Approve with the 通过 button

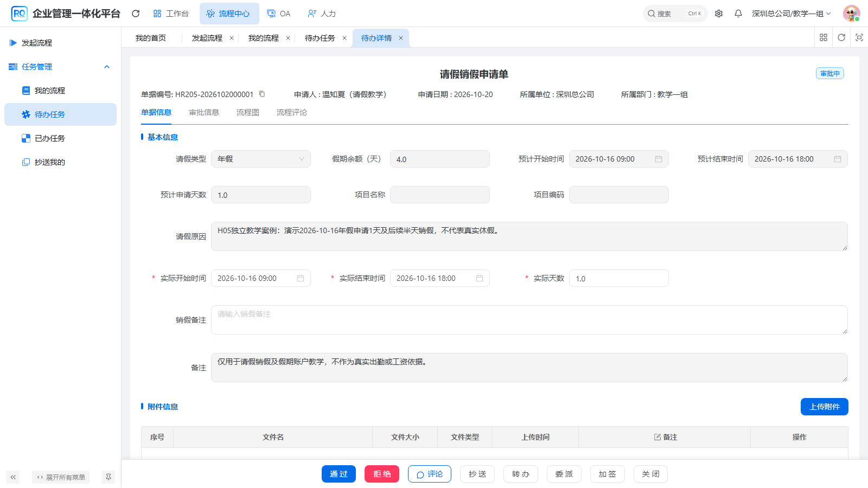339,474
